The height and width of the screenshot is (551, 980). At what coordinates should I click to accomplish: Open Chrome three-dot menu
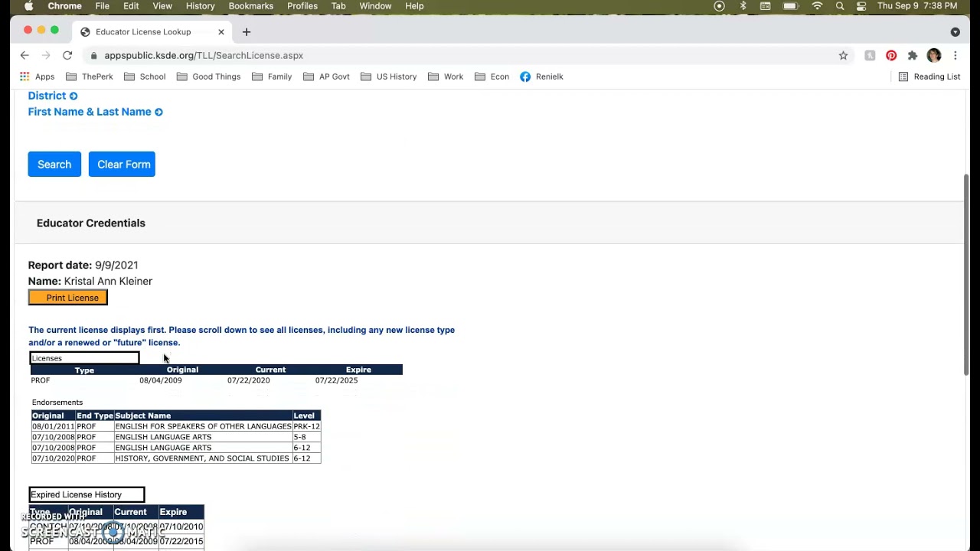click(955, 55)
